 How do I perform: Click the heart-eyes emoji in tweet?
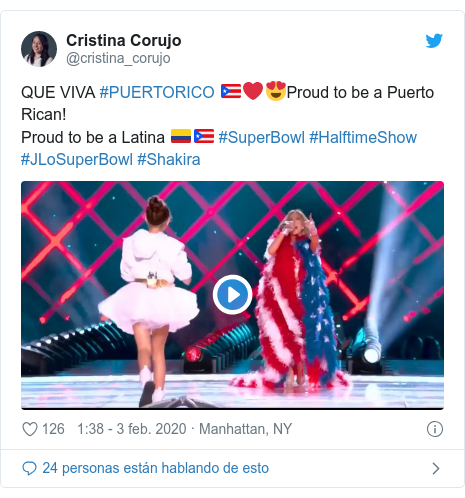point(276,91)
